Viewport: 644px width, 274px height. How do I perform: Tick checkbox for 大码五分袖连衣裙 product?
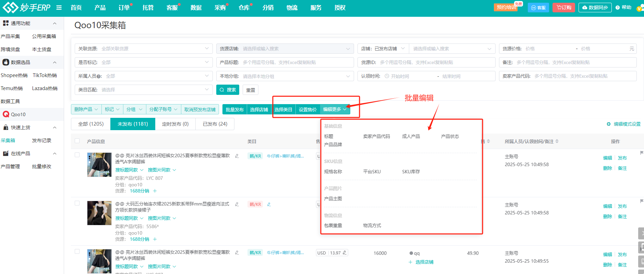77,203
